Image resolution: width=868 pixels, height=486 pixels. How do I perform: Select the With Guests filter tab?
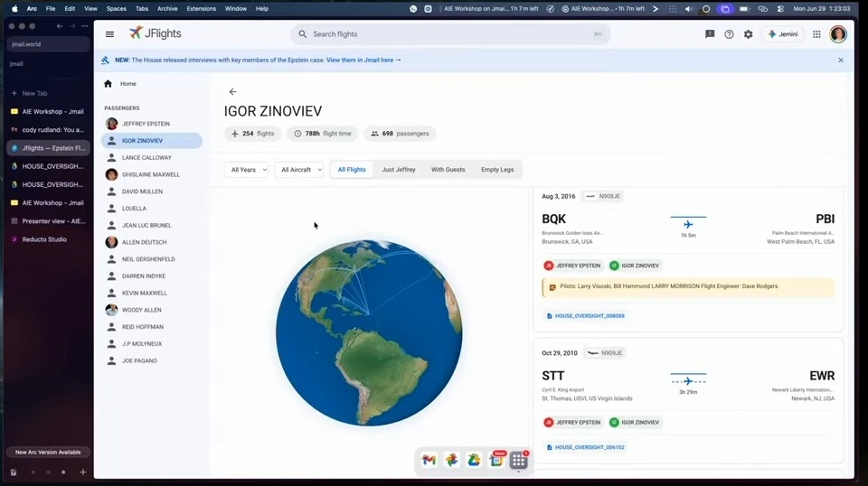(x=448, y=170)
